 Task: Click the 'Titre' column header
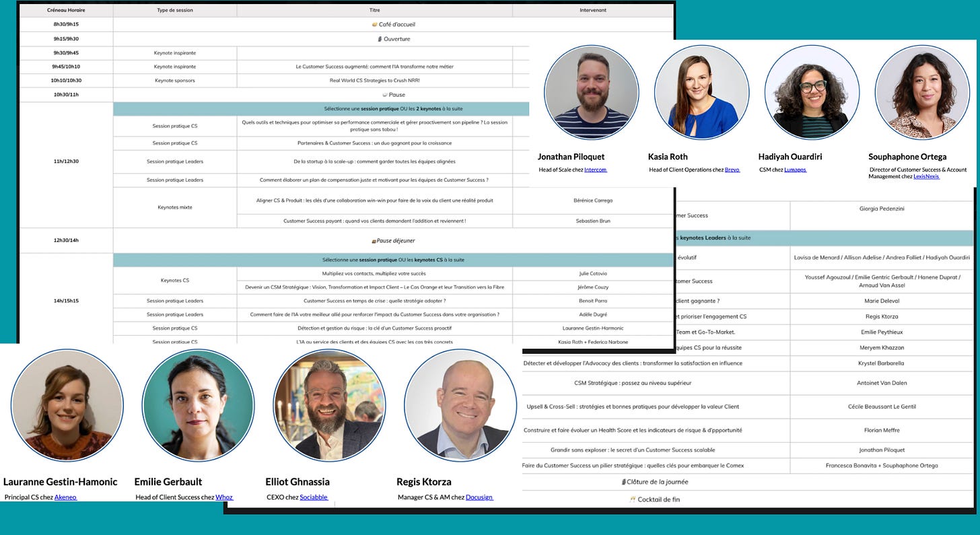(x=375, y=11)
